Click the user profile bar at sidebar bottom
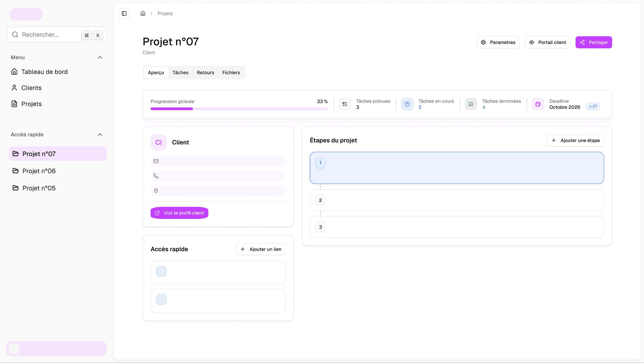This screenshot has width=644, height=363. click(x=56, y=349)
